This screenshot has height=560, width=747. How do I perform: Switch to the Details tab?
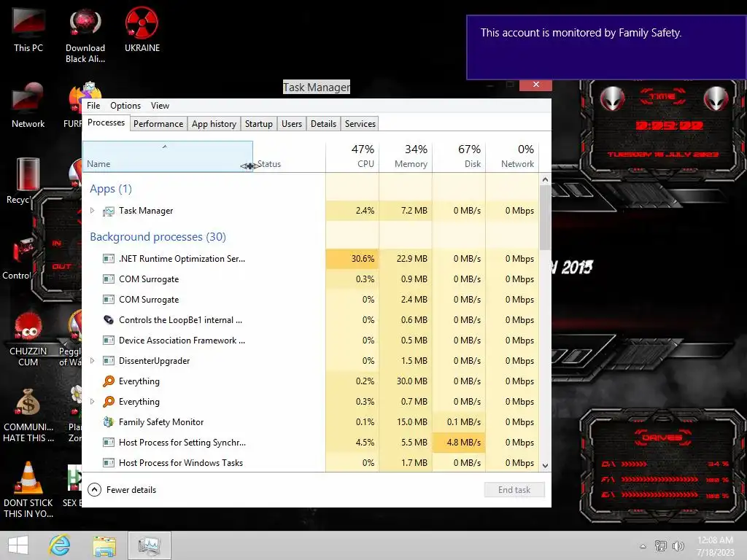(x=323, y=124)
